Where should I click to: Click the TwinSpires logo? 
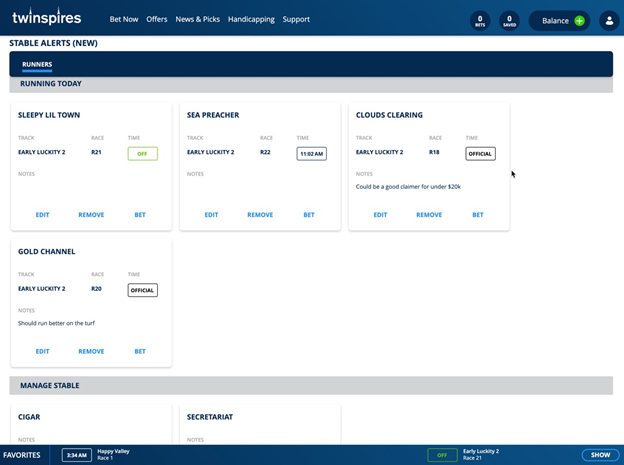pos(47,17)
